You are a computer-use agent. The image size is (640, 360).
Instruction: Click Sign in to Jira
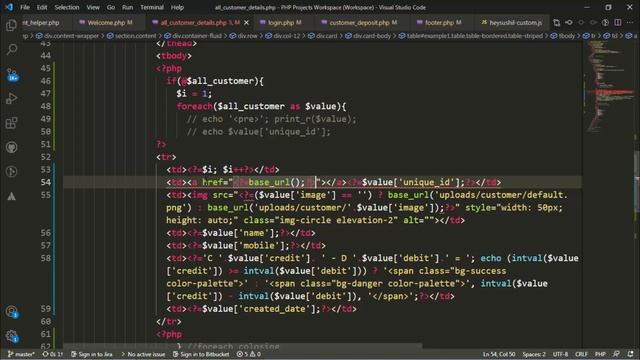[91, 354]
